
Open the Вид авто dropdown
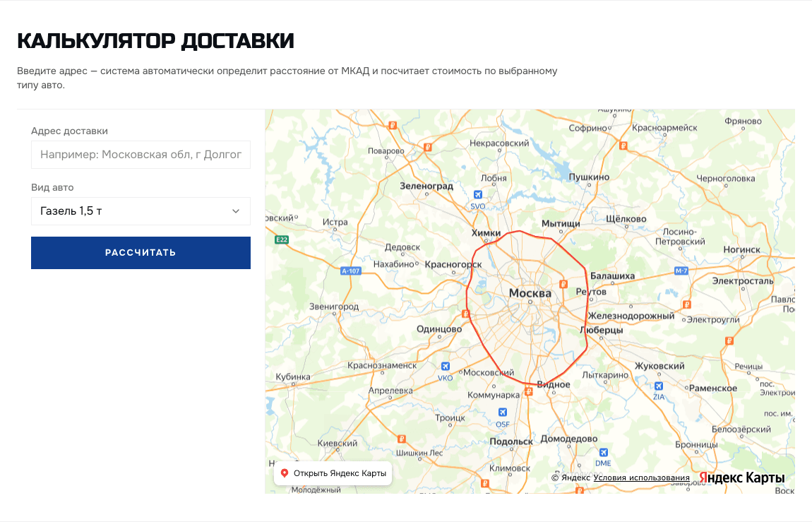tap(141, 210)
